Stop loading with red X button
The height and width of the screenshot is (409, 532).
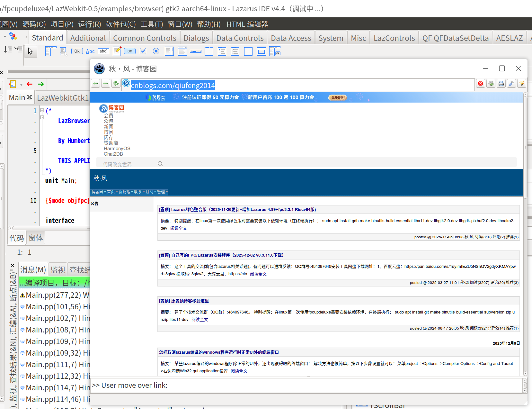(481, 84)
